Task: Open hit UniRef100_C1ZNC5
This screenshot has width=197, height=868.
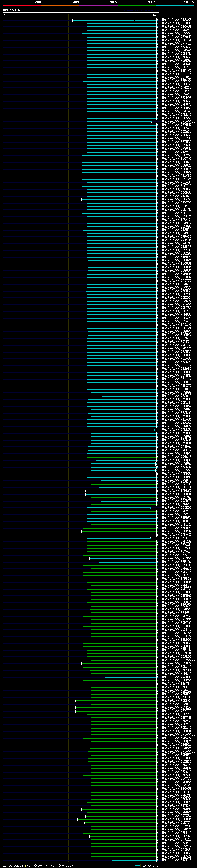Action: point(176,761)
